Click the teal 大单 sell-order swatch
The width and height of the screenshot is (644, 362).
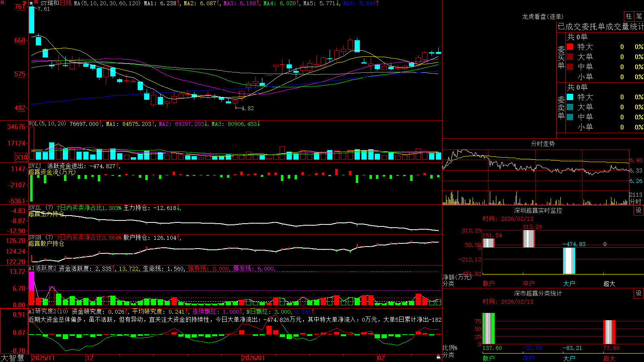[570, 107]
